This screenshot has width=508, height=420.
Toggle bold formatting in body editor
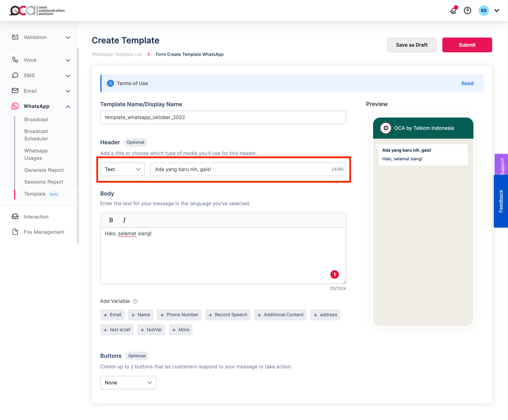[x=111, y=220]
